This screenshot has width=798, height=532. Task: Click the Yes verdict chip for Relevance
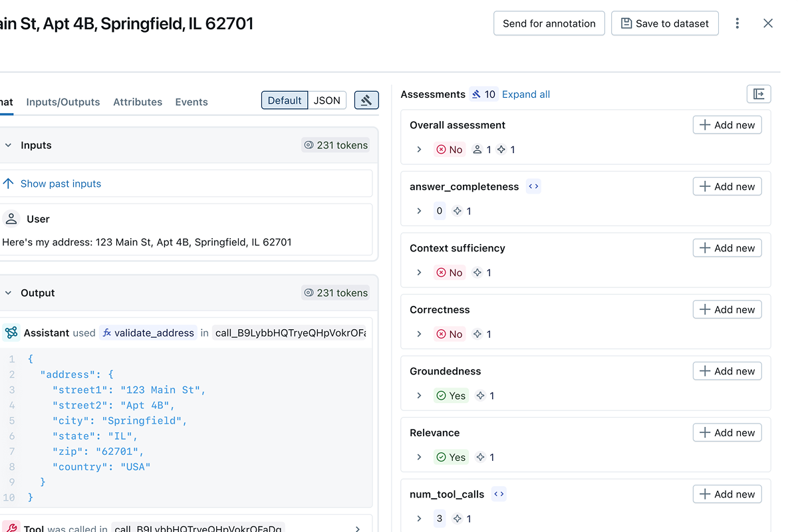pos(450,457)
